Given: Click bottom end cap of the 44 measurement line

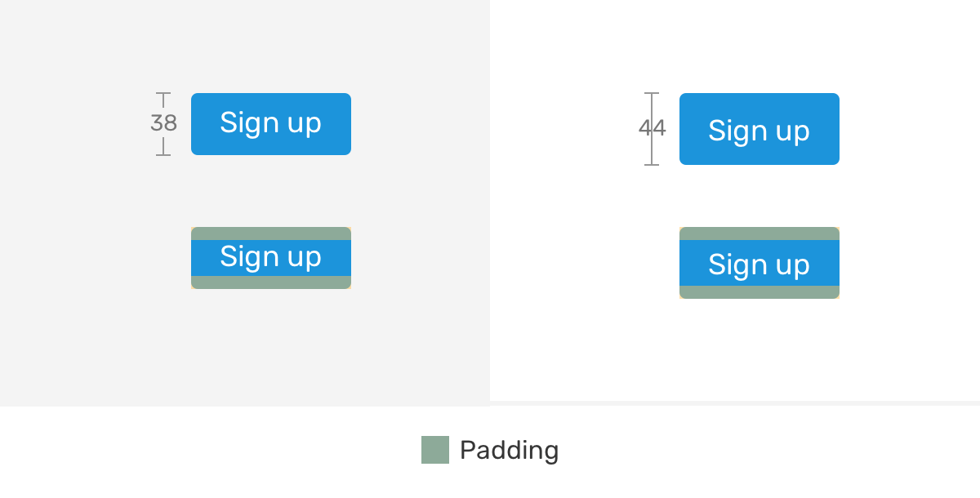Looking at the screenshot, I should pyautogui.click(x=652, y=165).
